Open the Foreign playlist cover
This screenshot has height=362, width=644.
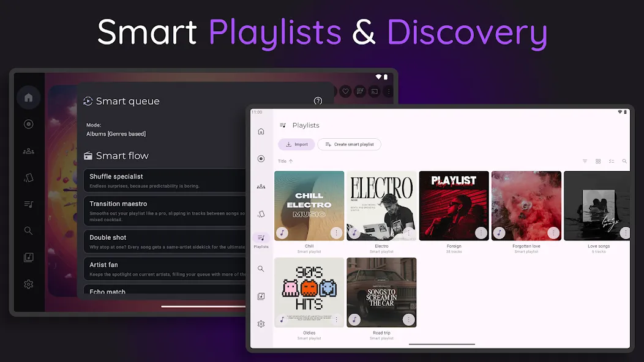pyautogui.click(x=454, y=205)
